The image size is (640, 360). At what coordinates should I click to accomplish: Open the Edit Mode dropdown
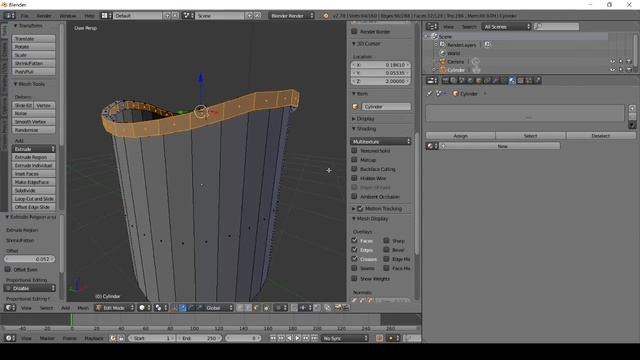point(114,308)
